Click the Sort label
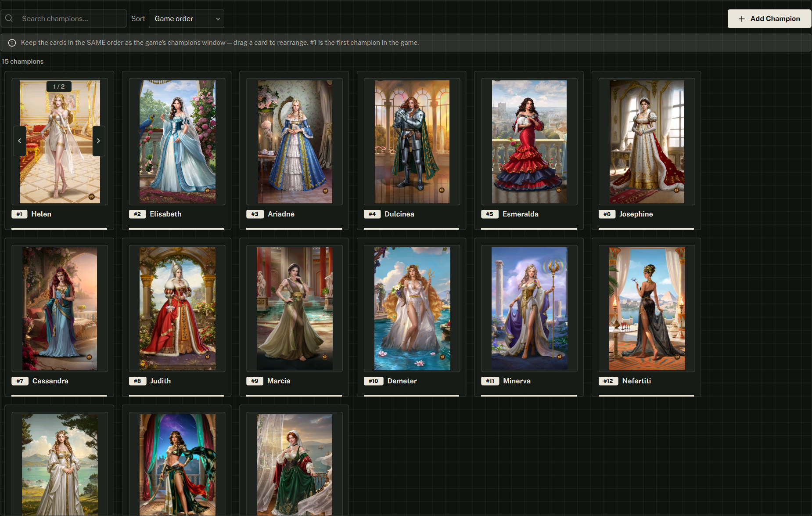 tap(138, 18)
